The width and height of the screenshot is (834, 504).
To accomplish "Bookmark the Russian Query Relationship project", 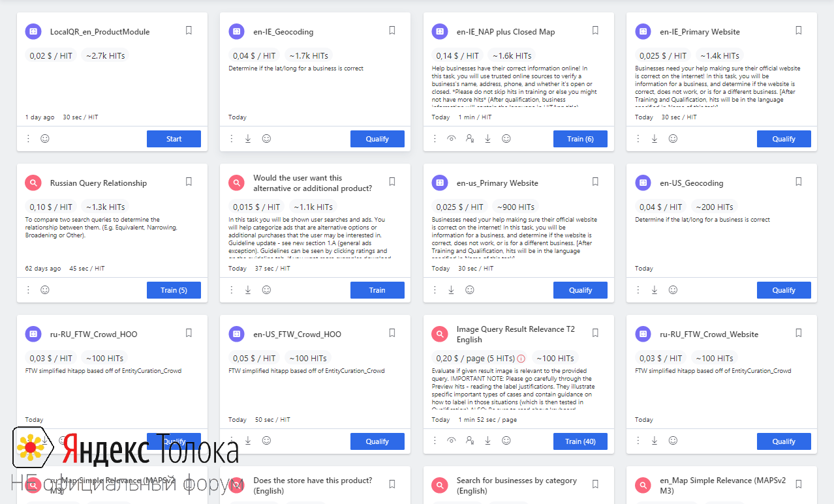I will [x=189, y=182].
